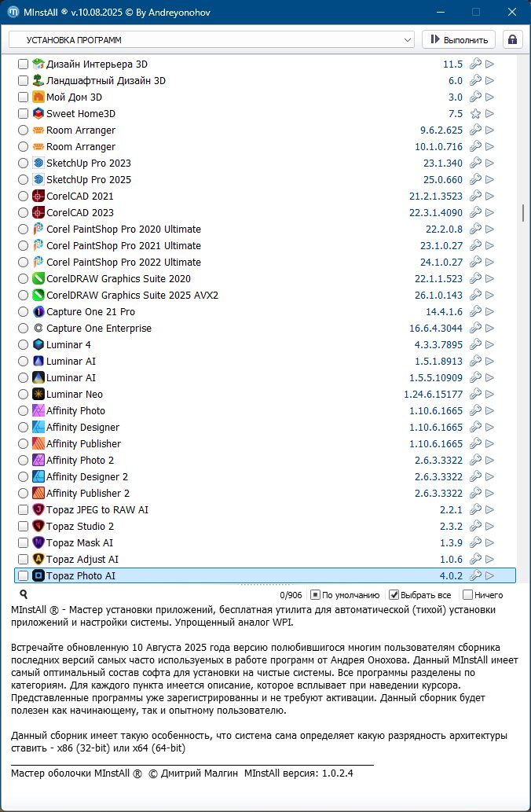Toggle the Выбрать все checkbox

click(x=394, y=595)
